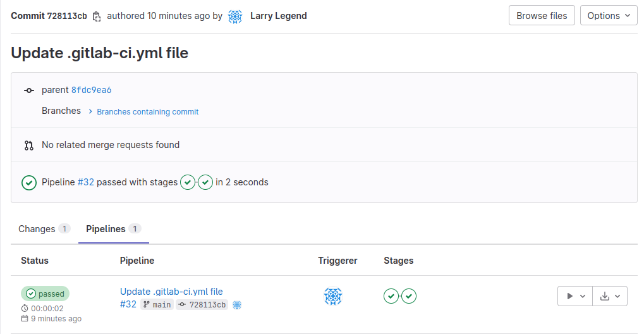Click the large pipeline passed status icon
The height and width of the screenshot is (334, 644).
pyautogui.click(x=29, y=183)
